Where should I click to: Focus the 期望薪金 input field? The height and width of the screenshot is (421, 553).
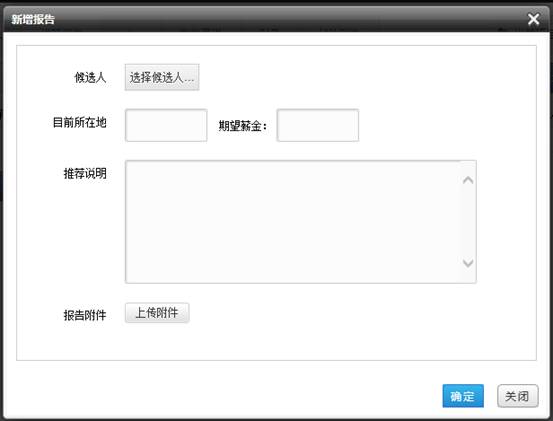pos(318,125)
